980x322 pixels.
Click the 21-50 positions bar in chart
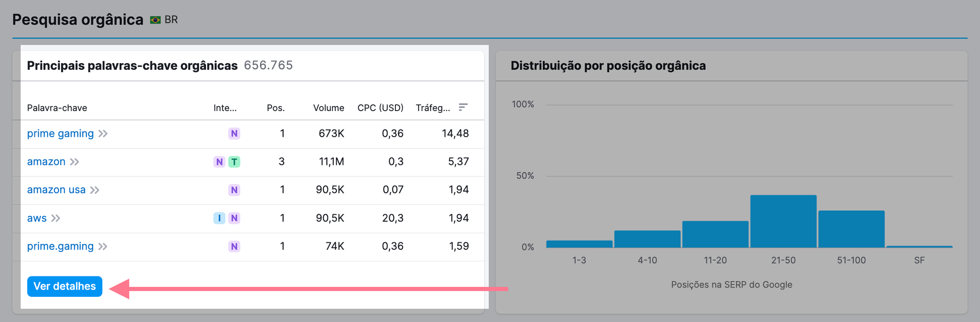coord(784,221)
